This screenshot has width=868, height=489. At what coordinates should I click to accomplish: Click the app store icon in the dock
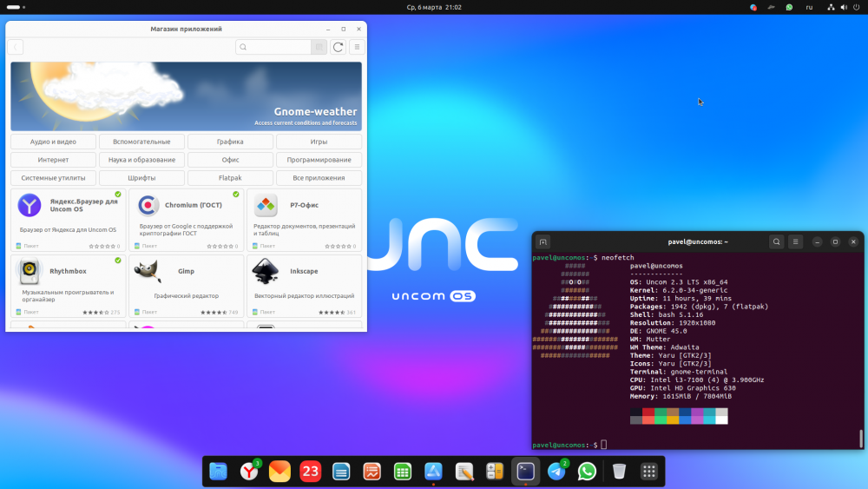(x=433, y=472)
